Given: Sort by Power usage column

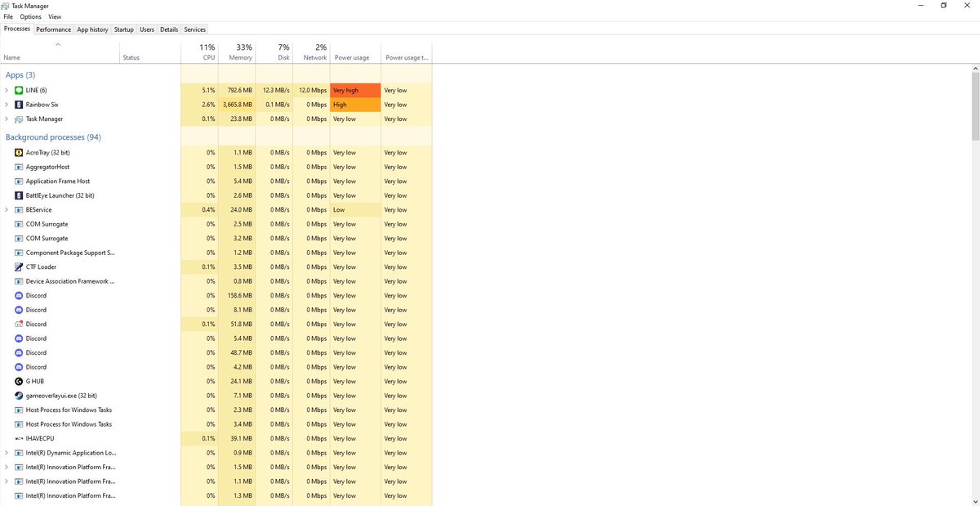Looking at the screenshot, I should click(x=355, y=51).
